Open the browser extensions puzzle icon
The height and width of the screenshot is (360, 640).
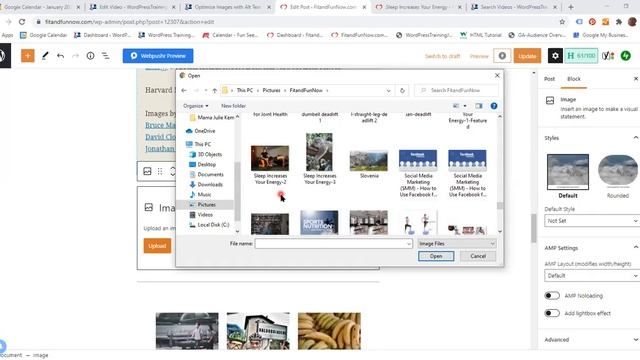619,22
